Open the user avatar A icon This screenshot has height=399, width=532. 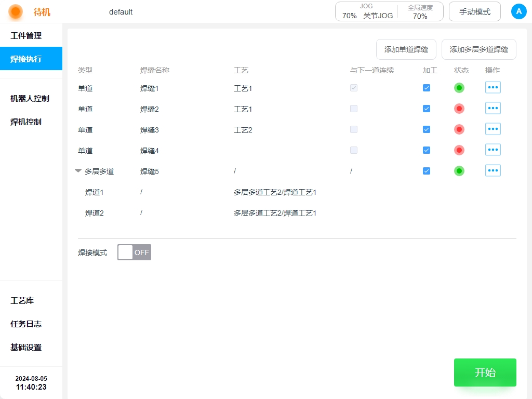[x=518, y=11]
